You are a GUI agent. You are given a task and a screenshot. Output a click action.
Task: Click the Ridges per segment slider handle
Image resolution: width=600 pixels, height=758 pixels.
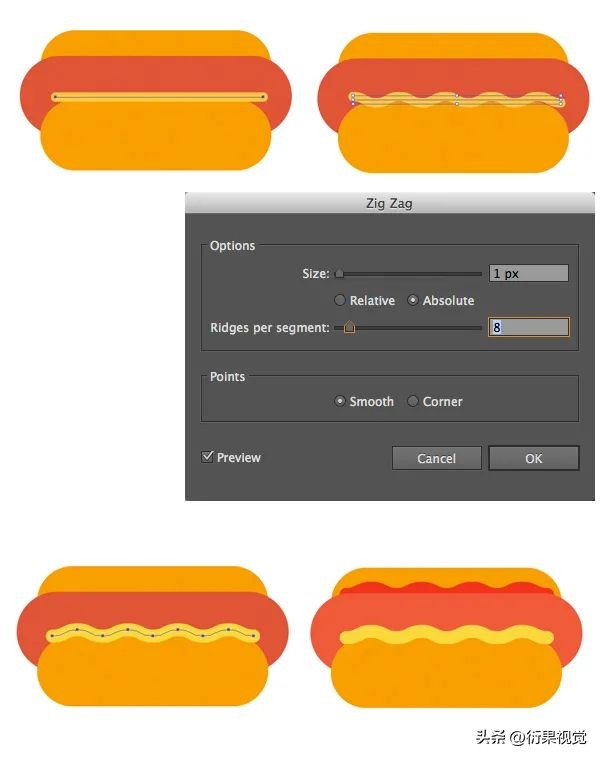(x=349, y=328)
